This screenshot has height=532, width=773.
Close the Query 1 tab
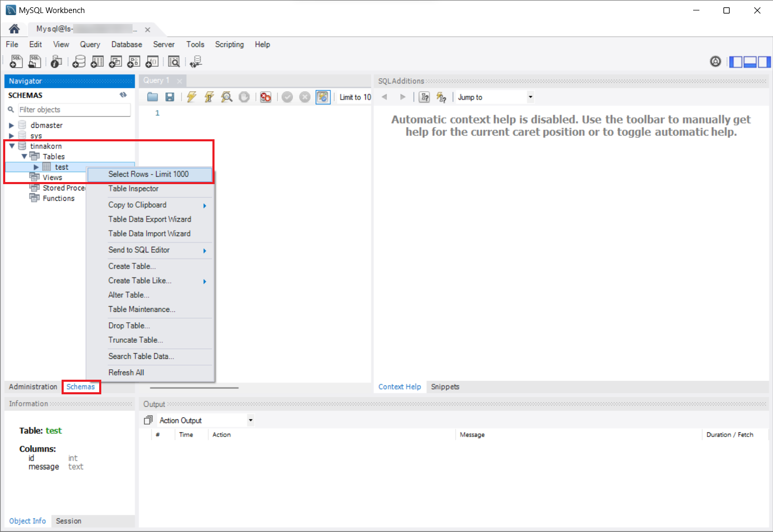(x=180, y=81)
